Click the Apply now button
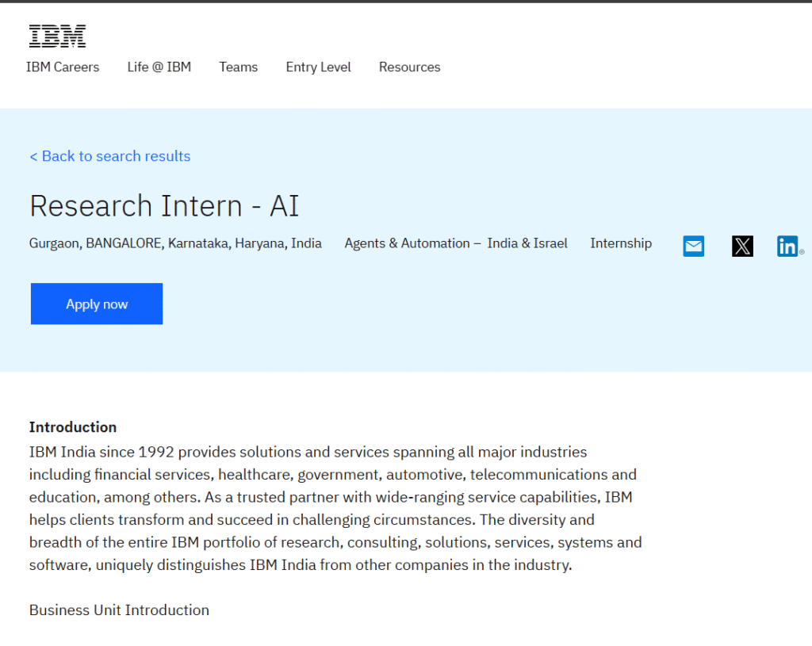The image size is (812, 646). (x=96, y=304)
